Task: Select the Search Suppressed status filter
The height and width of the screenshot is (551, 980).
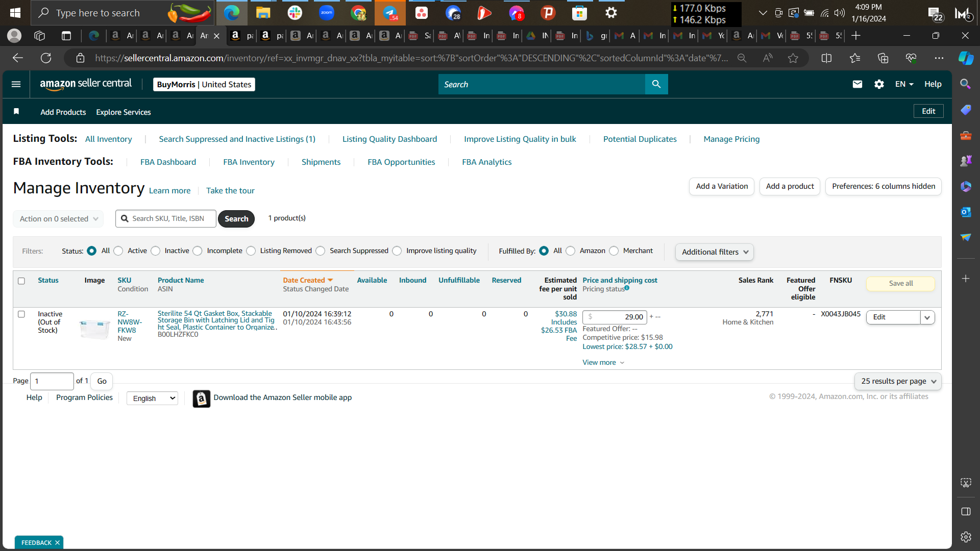Action: (x=321, y=251)
